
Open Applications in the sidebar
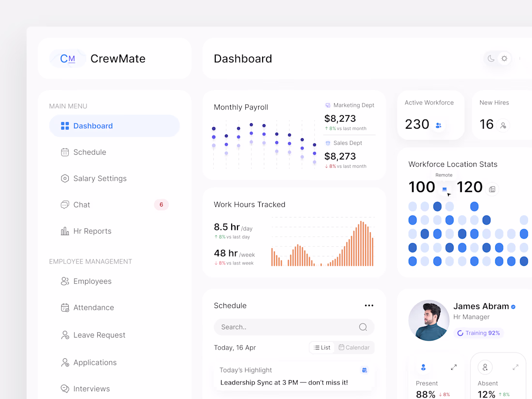[x=114, y=363]
